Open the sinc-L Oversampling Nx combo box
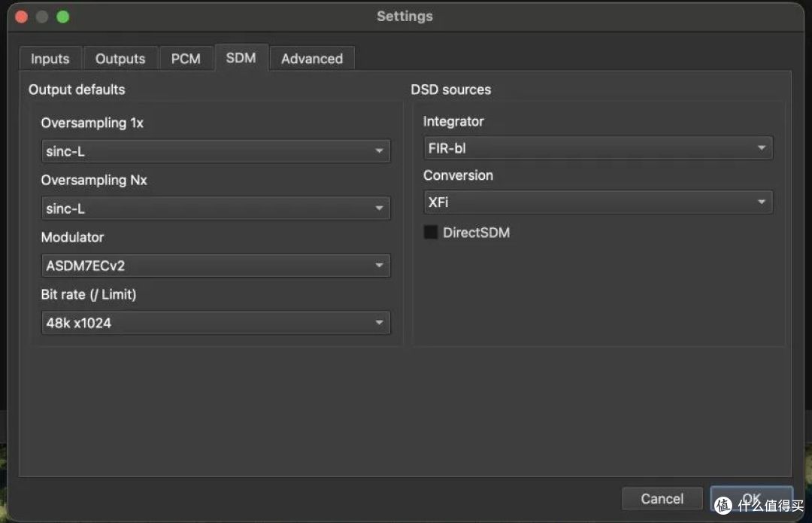Image resolution: width=812 pixels, height=523 pixels. tap(216, 208)
